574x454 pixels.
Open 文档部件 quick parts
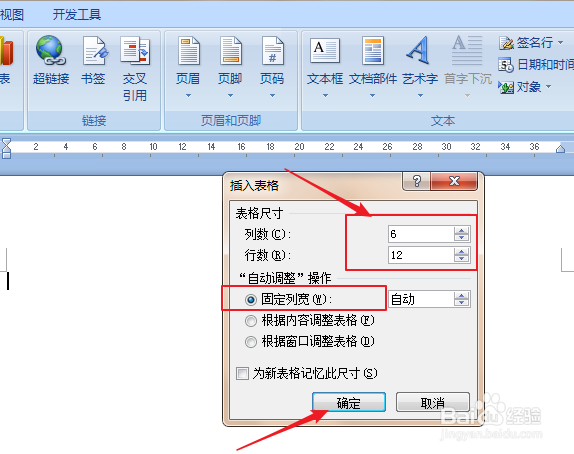click(x=373, y=67)
